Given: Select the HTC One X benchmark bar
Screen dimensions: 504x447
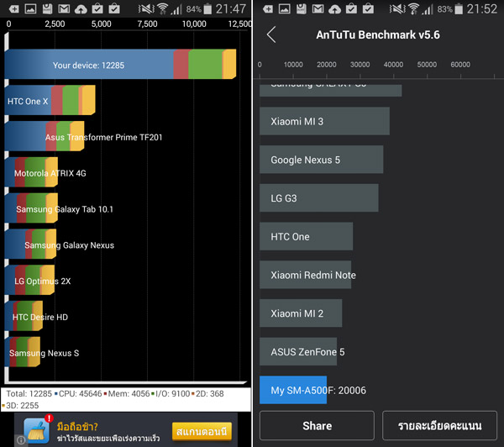Looking at the screenshot, I should click(50, 101).
